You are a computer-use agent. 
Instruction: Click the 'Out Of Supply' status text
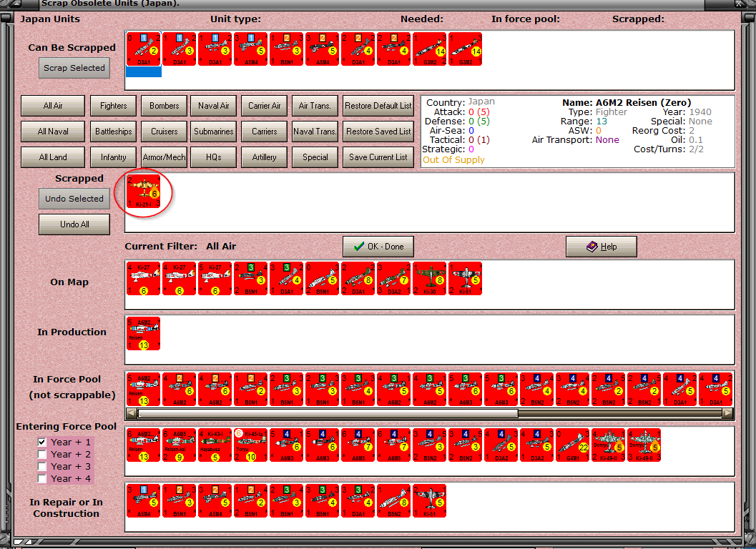pyautogui.click(x=453, y=160)
